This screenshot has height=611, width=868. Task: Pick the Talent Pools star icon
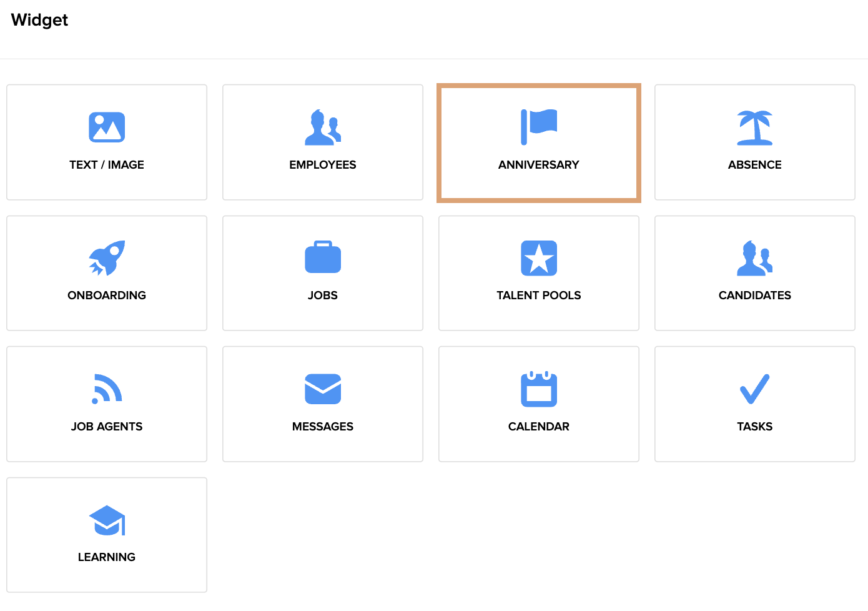point(539,258)
